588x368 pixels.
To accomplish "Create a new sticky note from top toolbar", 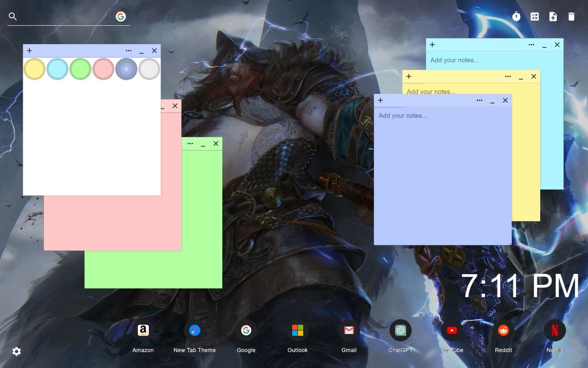I will pyautogui.click(x=553, y=17).
